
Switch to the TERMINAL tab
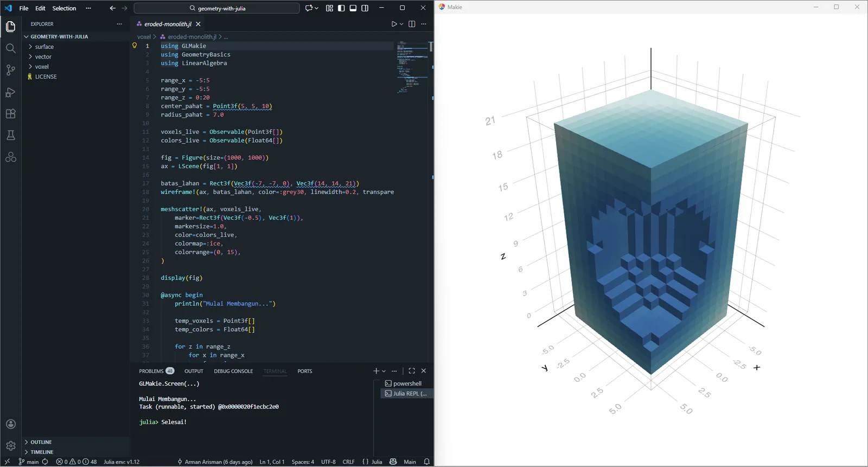pyautogui.click(x=275, y=371)
